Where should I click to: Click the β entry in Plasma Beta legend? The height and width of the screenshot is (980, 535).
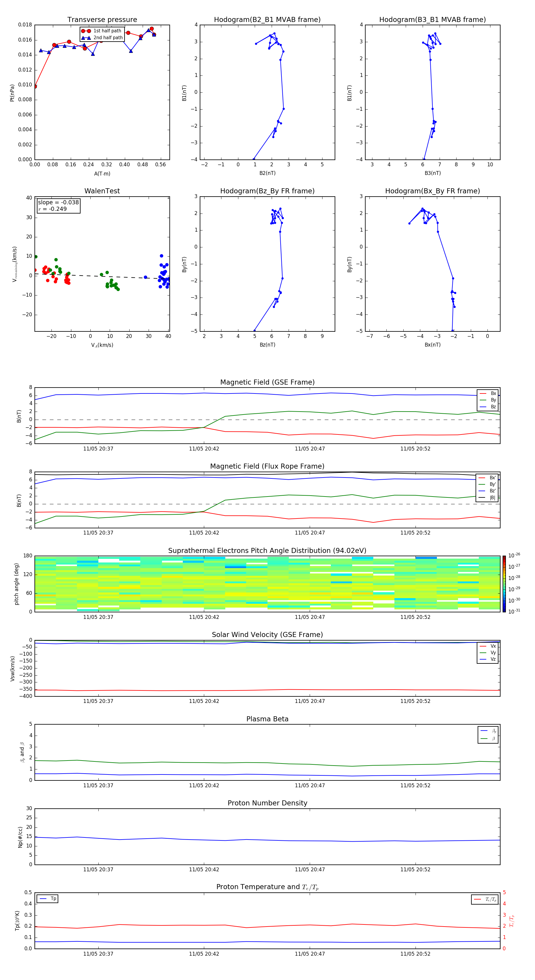tap(488, 739)
